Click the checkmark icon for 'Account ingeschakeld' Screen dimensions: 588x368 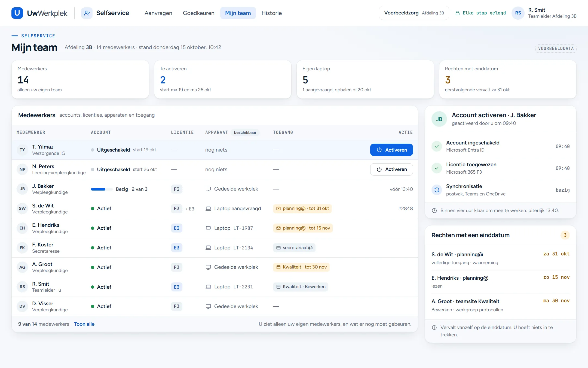(437, 146)
